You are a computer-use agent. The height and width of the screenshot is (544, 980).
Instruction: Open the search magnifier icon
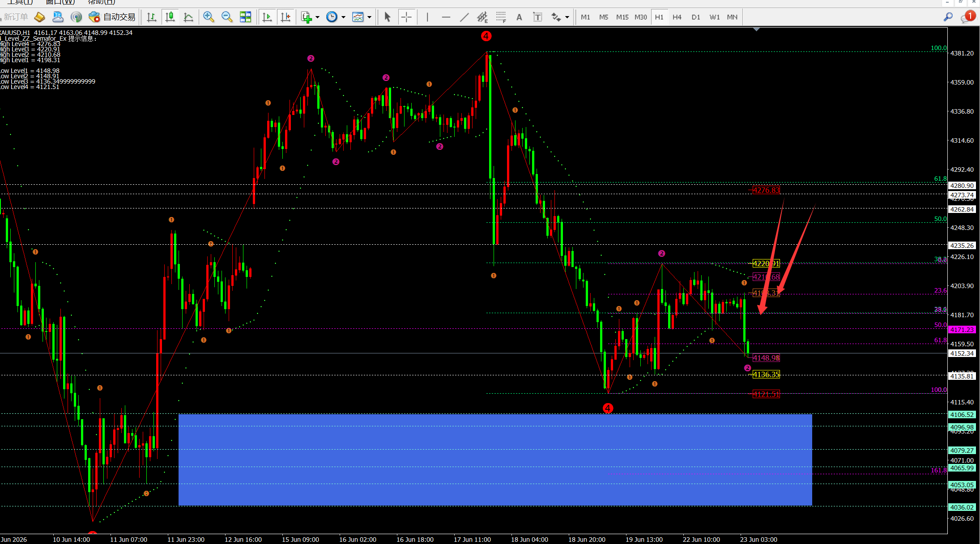coord(948,17)
